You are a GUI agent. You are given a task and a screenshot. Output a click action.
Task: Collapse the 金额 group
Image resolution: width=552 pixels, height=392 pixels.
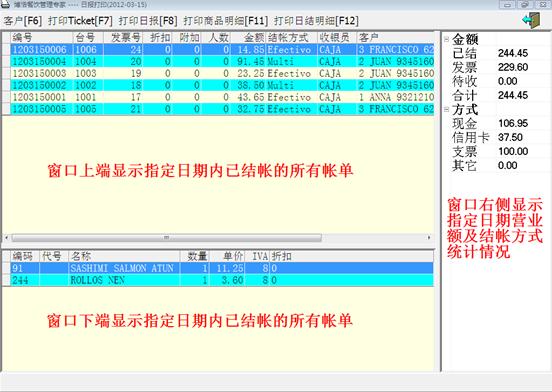click(x=446, y=39)
